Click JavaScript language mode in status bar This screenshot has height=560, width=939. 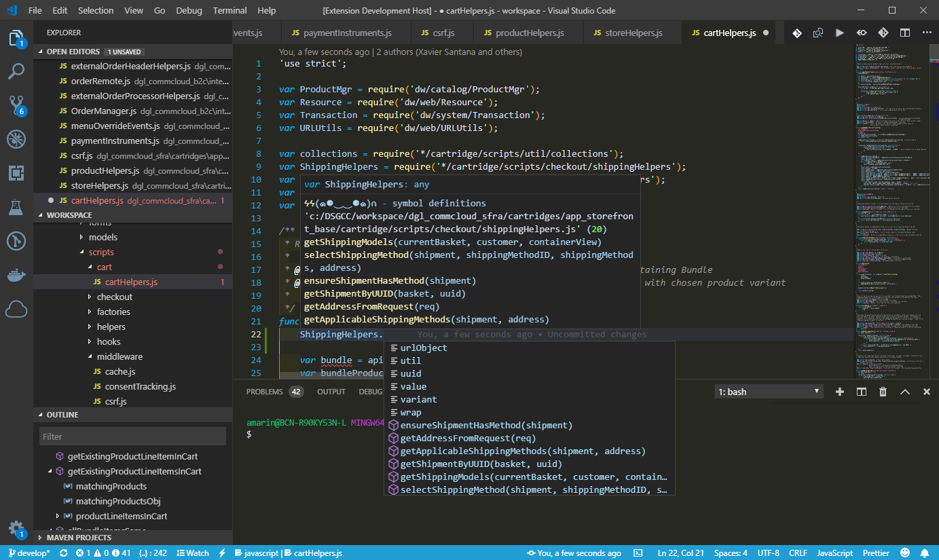(834, 553)
